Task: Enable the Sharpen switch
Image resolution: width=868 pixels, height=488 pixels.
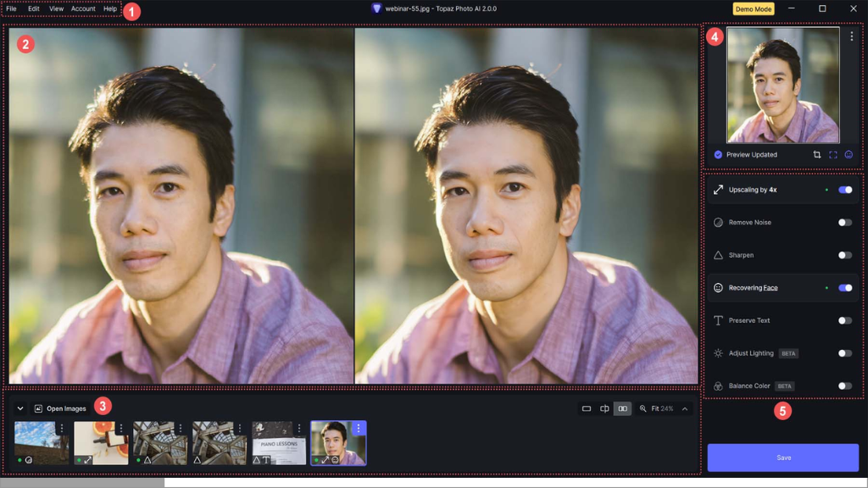Action: (x=845, y=255)
